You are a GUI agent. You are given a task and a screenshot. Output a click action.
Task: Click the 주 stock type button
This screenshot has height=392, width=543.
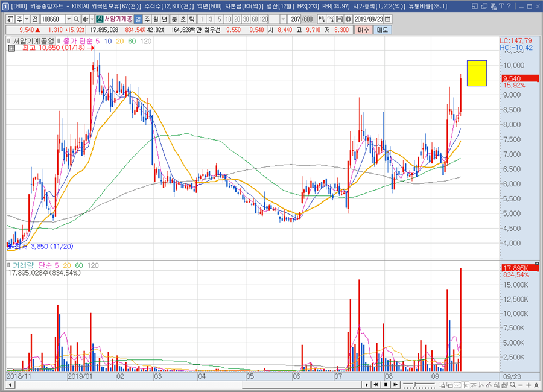pyautogui.click(x=19, y=19)
